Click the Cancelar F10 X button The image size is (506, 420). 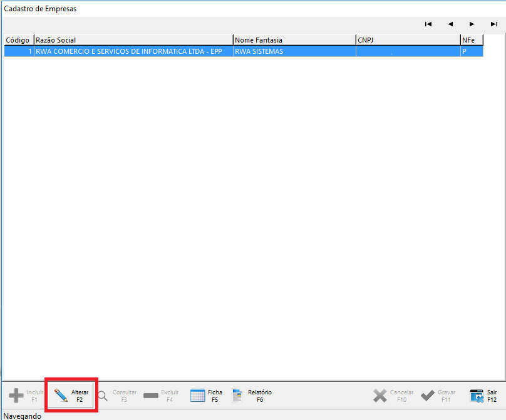pyautogui.click(x=393, y=396)
